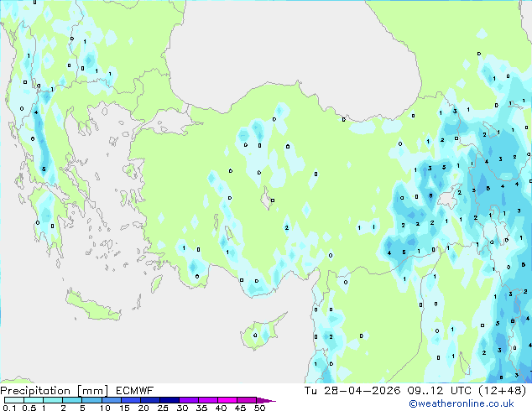Select the 5–10 mm legend swatch
Screen dimensions: 532x411
click(91, 400)
